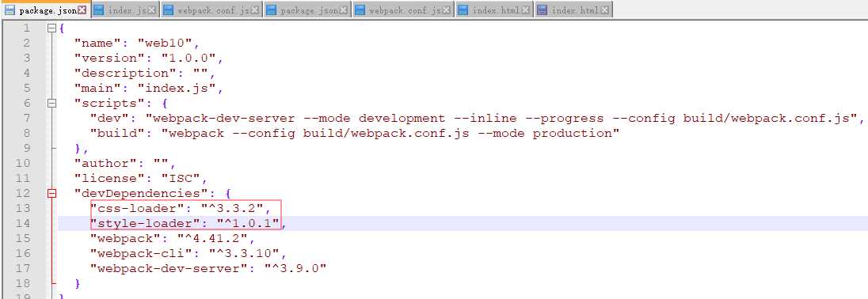Screen dimensions: 868x299
Task: Click the "description": "" line
Action: click(144, 73)
